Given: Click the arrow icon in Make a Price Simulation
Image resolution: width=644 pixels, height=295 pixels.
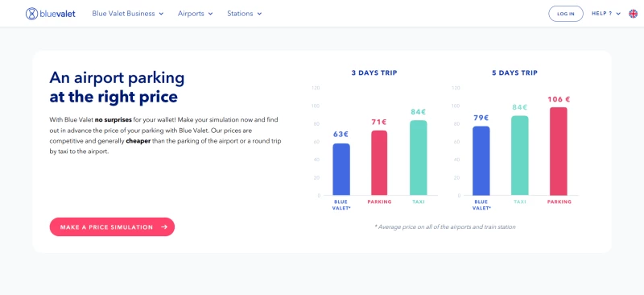Looking at the screenshot, I should pos(164,226).
